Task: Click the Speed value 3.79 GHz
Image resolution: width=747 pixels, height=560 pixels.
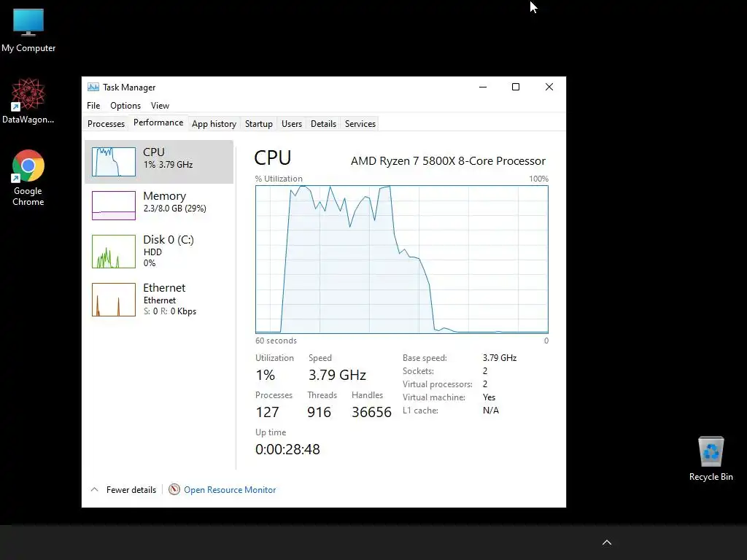Action: pos(337,376)
